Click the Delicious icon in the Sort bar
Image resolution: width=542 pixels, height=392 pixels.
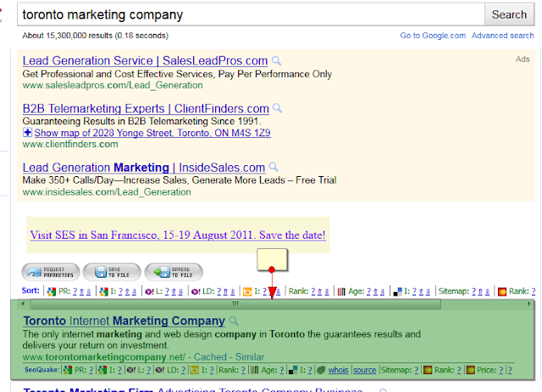(397, 292)
